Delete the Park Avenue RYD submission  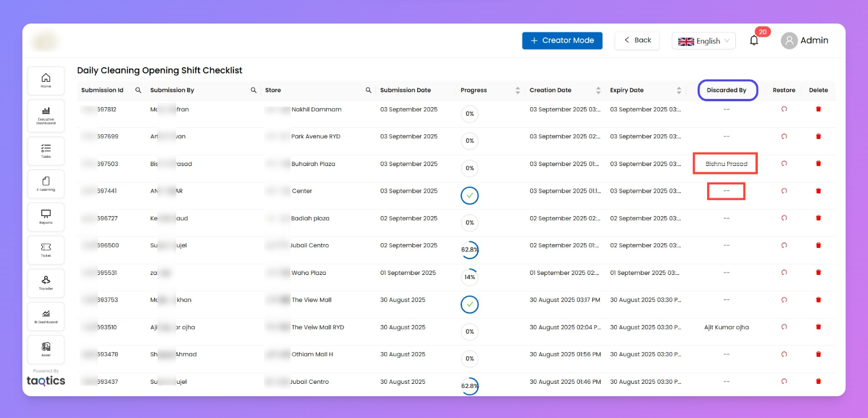(x=818, y=137)
